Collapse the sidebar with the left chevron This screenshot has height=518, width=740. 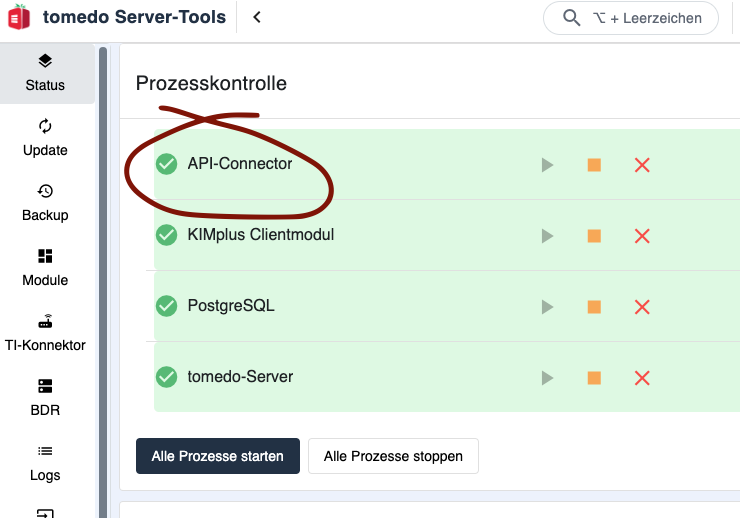pos(257,17)
